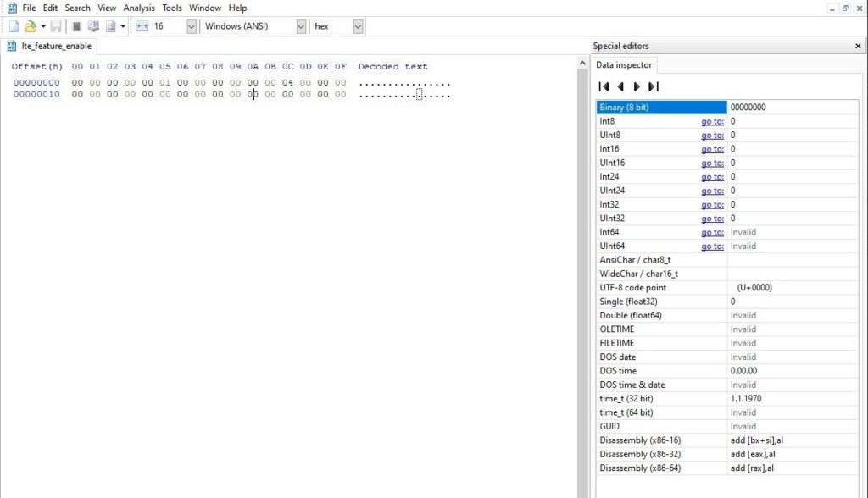Select the 04 byte in the first row
Image resolution: width=868 pixels, height=498 pixels.
coord(287,83)
